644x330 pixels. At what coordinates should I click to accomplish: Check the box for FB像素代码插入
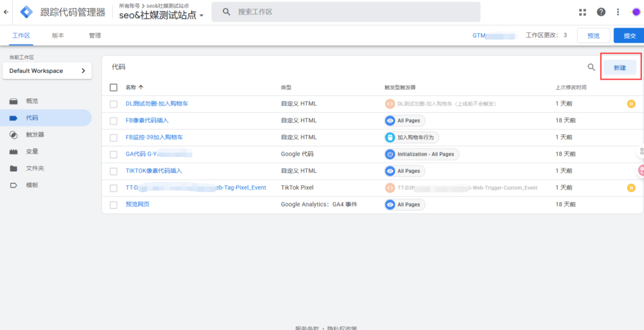pyautogui.click(x=114, y=121)
